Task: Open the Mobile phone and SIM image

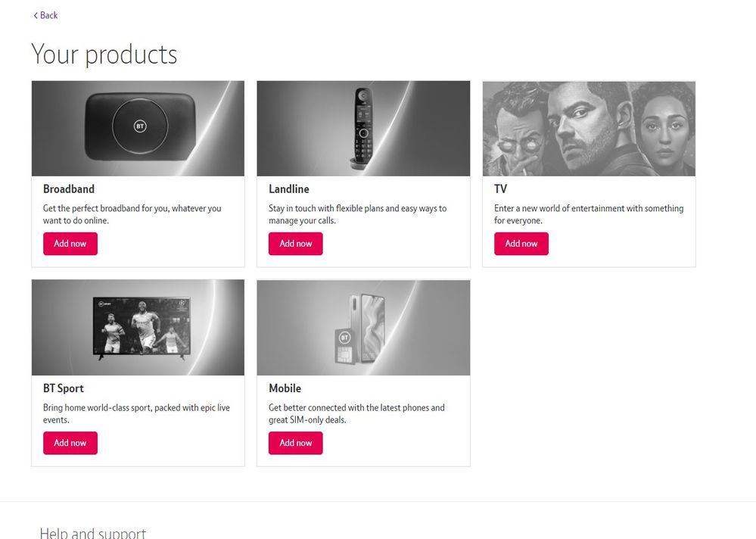Action: pyautogui.click(x=363, y=327)
